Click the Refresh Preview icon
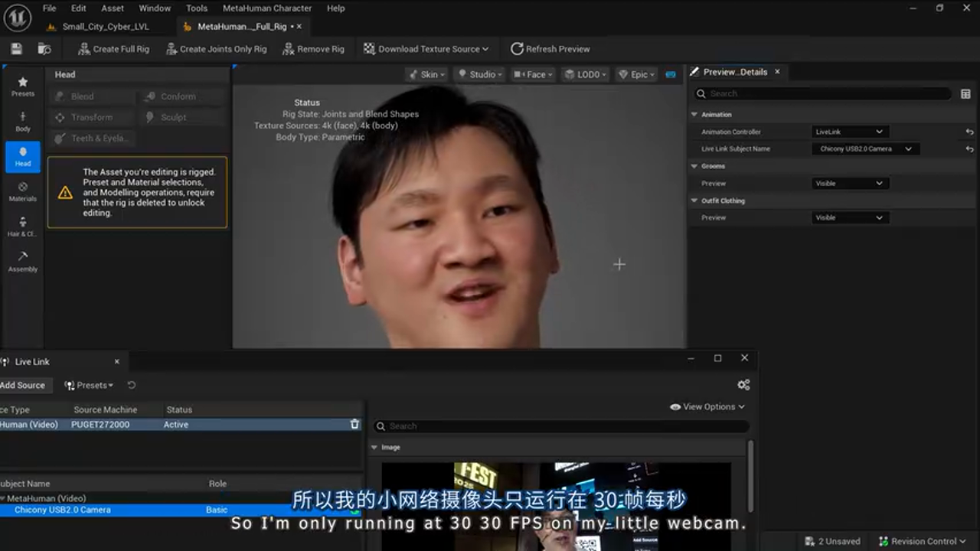 tap(518, 48)
